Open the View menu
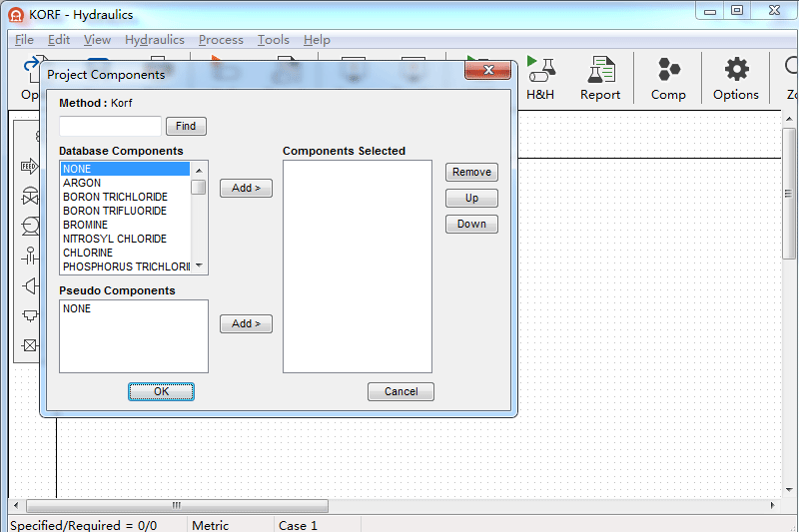The image size is (799, 532). (x=97, y=40)
